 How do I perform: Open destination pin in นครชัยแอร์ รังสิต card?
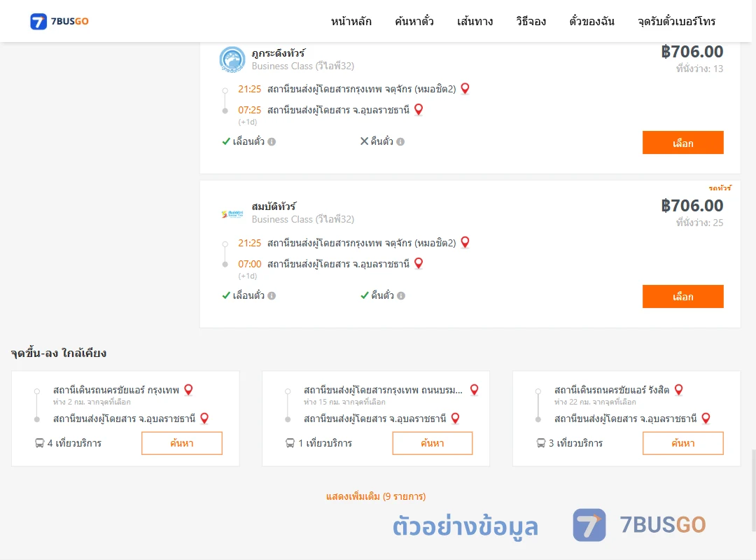[706, 418]
